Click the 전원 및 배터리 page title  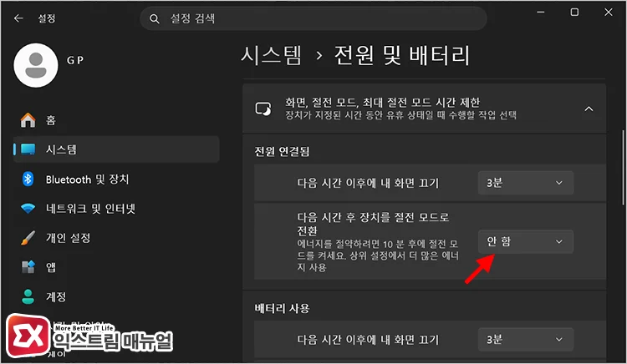tap(402, 55)
